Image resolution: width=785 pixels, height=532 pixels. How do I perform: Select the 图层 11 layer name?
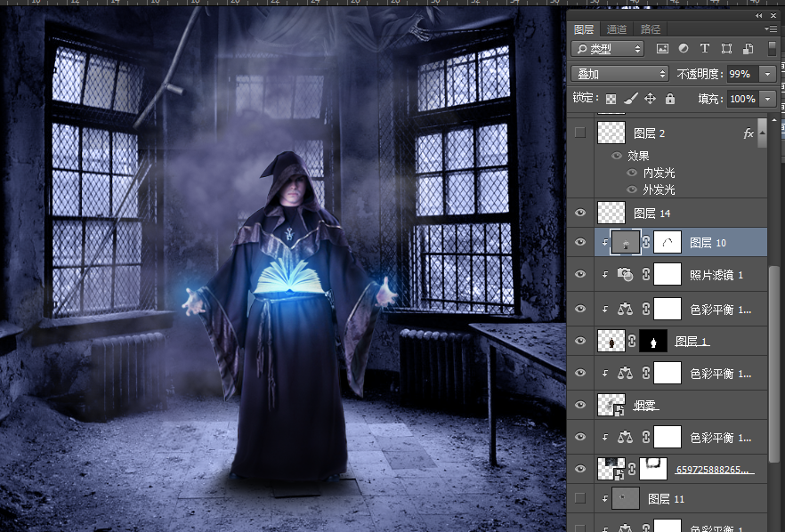coord(666,499)
